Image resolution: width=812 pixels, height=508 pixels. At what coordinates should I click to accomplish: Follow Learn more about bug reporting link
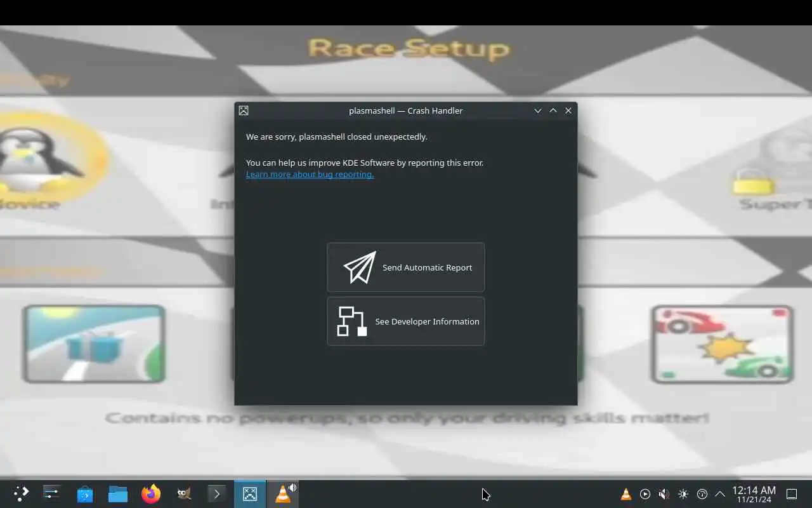point(310,174)
